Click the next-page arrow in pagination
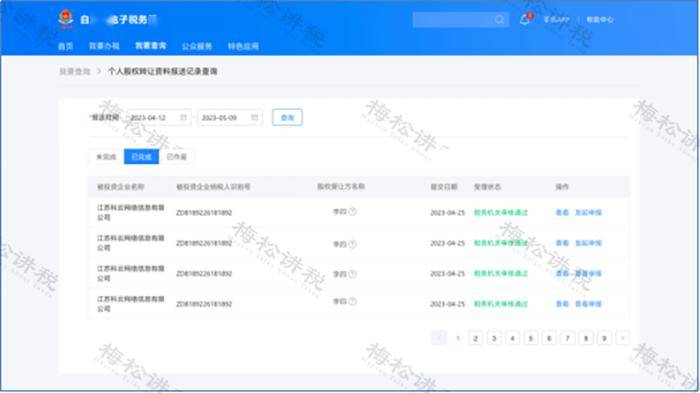Image resolution: width=700 pixels, height=393 pixels. pyautogui.click(x=623, y=338)
